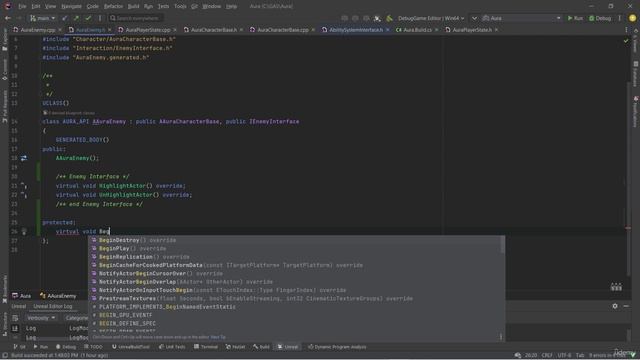640x360 pixels.
Task: Click the yellow user avatar icon
Action: tap(632, 18)
